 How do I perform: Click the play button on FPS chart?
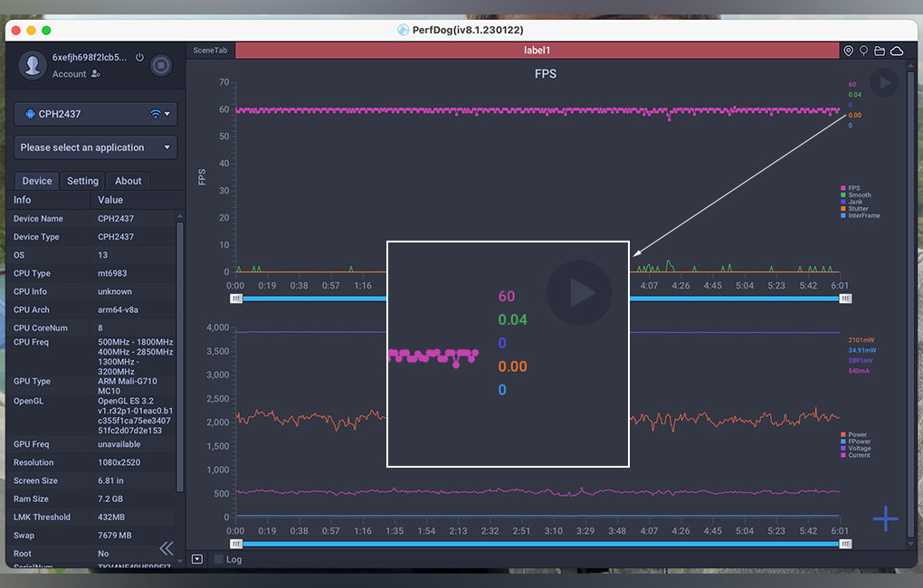(884, 83)
